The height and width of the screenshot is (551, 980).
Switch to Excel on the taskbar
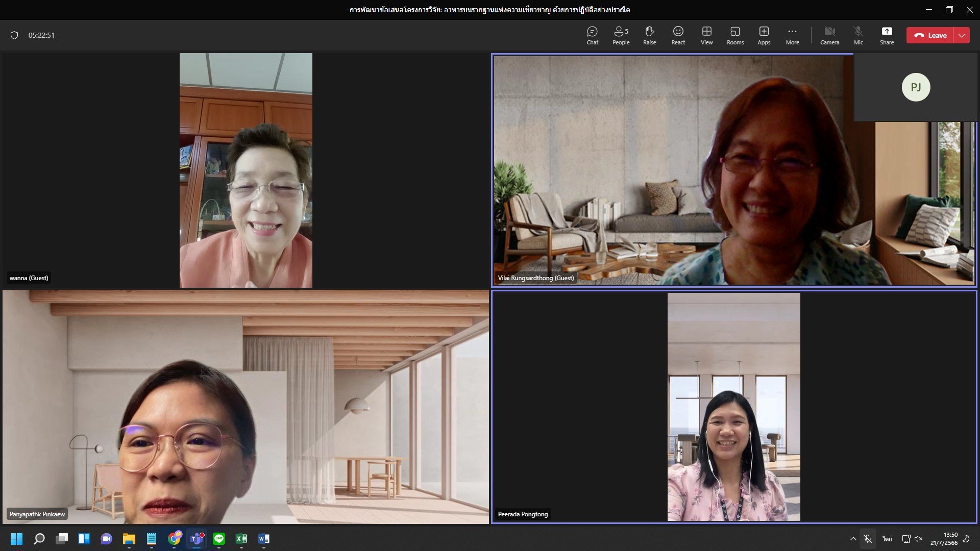pos(241,539)
